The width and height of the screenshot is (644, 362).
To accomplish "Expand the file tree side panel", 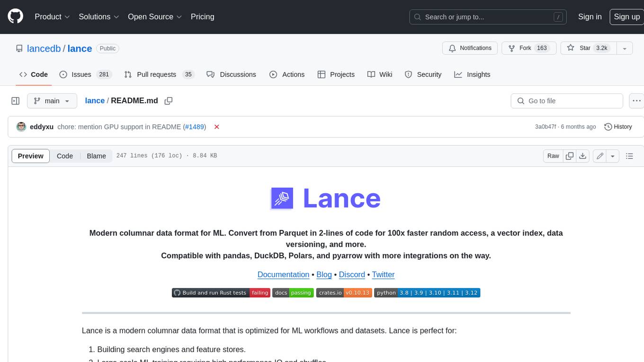I will click(15, 101).
